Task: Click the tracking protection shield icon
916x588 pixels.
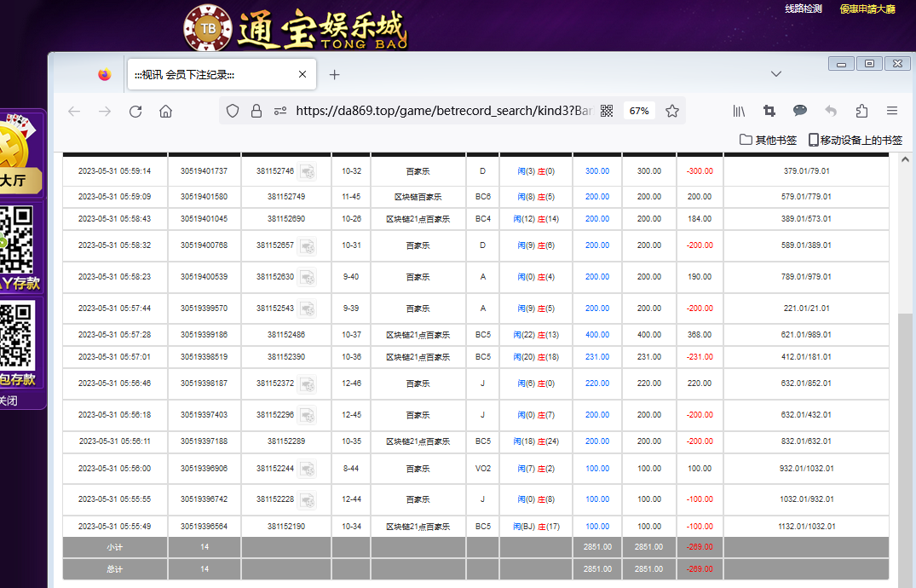Action: click(233, 111)
